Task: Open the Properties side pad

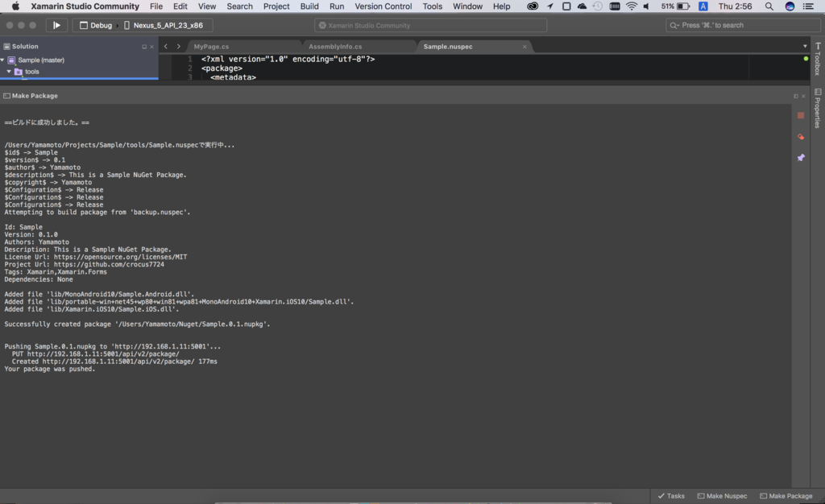Action: pyautogui.click(x=818, y=108)
